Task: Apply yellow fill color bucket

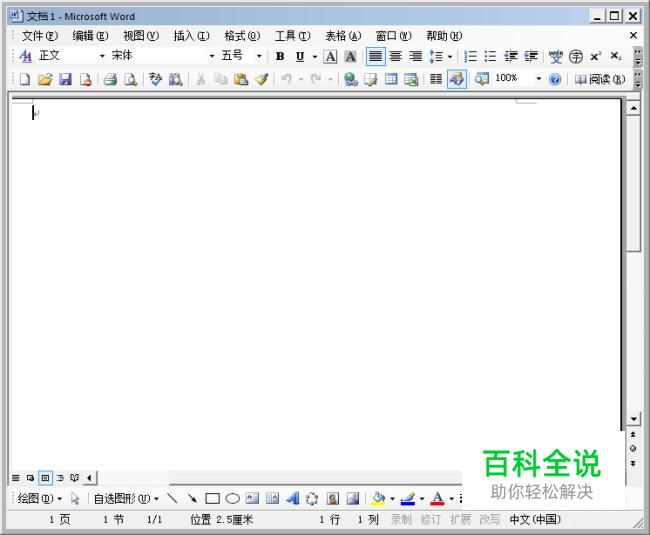Action: (378, 498)
